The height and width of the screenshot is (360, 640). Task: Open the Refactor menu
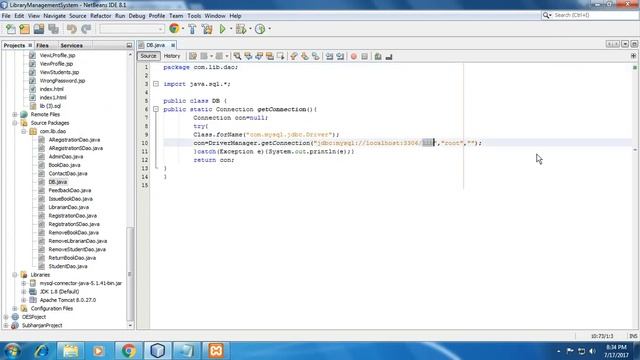pos(100,16)
